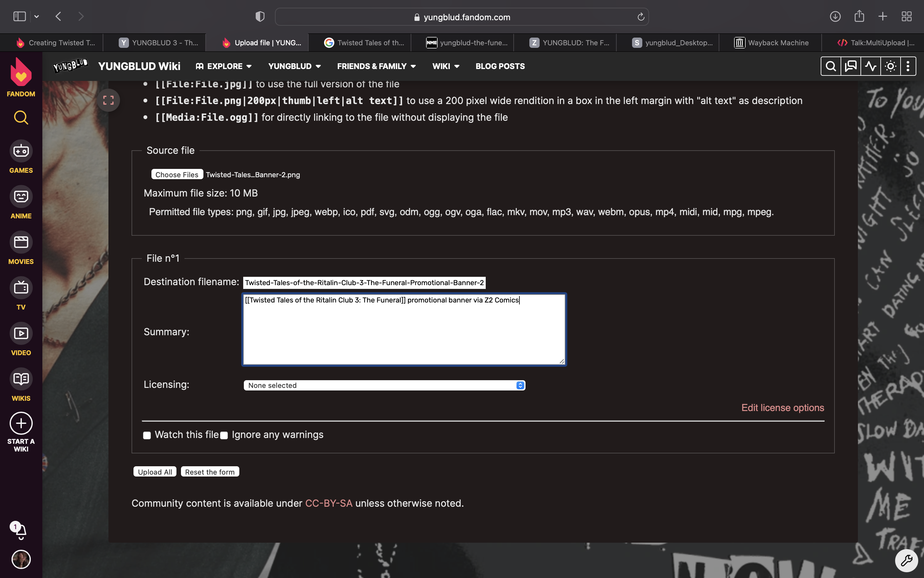Open the Video section icon
This screenshot has height=578, width=924.
[21, 333]
